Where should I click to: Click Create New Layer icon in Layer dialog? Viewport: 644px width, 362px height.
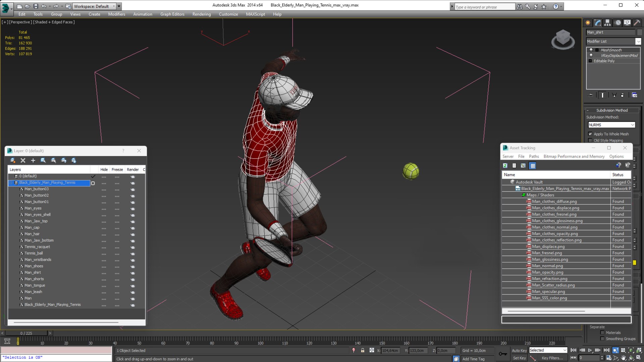tap(13, 161)
